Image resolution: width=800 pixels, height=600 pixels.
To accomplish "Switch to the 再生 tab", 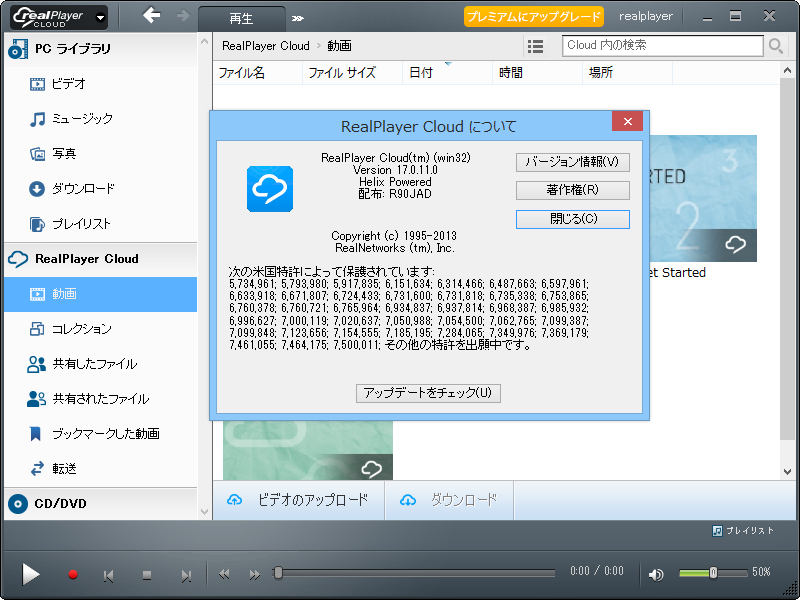I will (x=241, y=17).
